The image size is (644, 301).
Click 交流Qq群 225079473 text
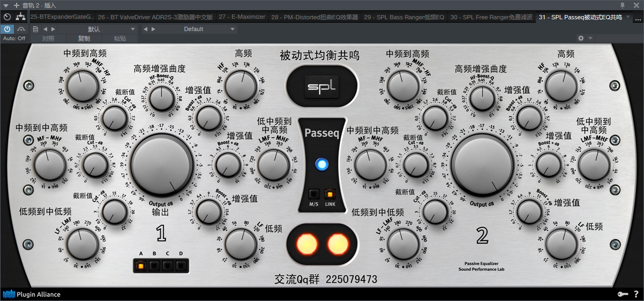[x=326, y=280]
